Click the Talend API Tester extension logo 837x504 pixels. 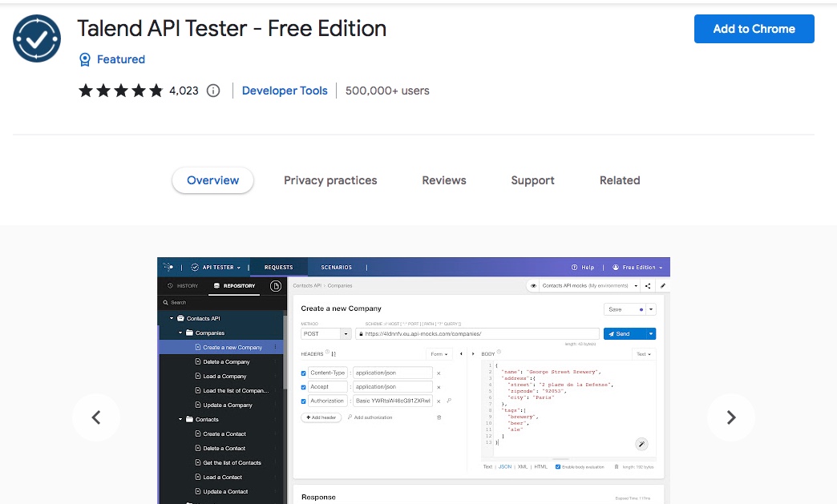click(x=37, y=38)
